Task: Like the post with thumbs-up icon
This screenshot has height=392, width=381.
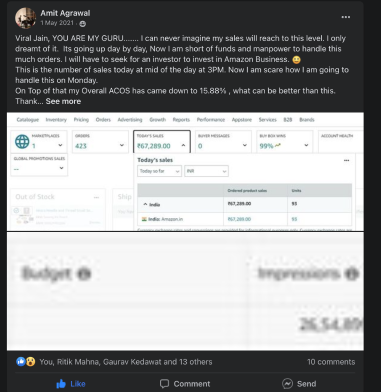Action: [x=71, y=384]
